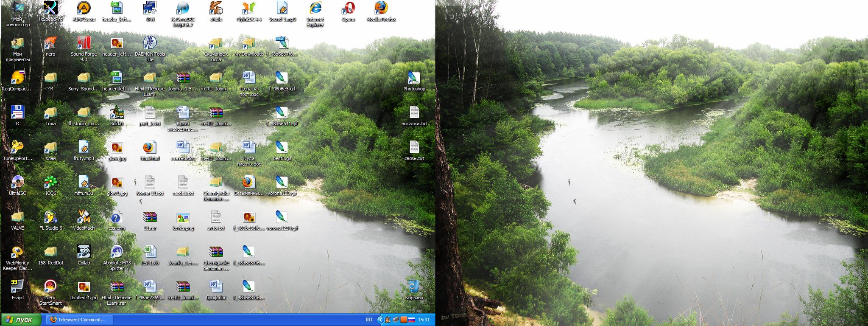Select the Fraps shortcut icon
The height and width of the screenshot is (326, 868).
point(17,287)
